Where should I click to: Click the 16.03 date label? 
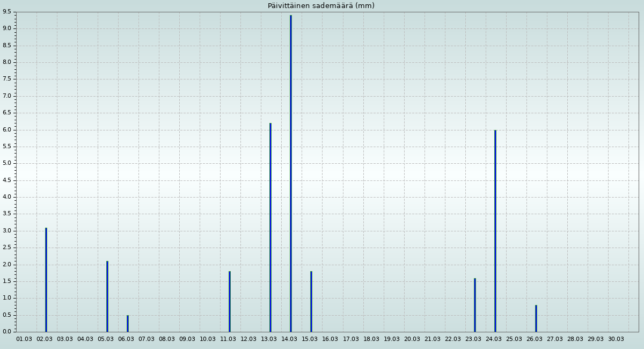point(330,339)
